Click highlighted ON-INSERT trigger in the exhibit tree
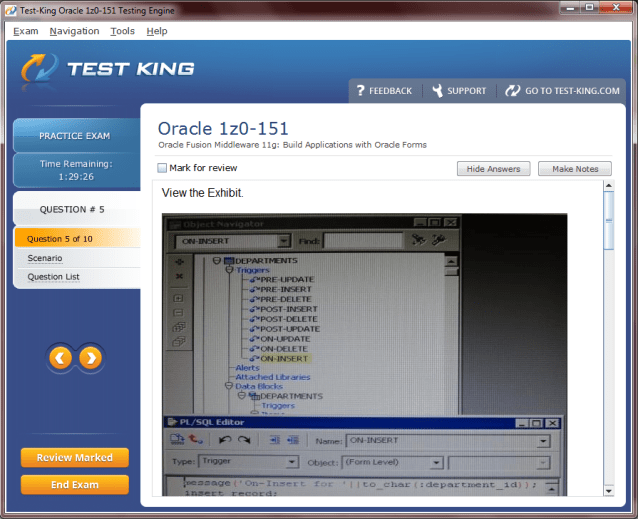 pyautogui.click(x=284, y=359)
